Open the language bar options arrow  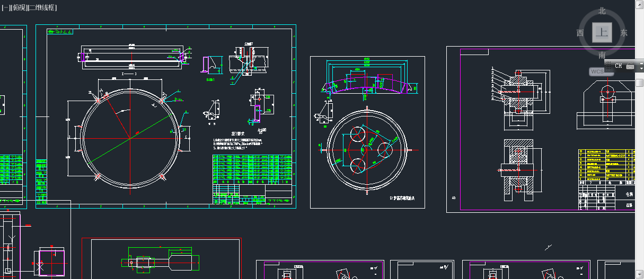(x=641, y=69)
